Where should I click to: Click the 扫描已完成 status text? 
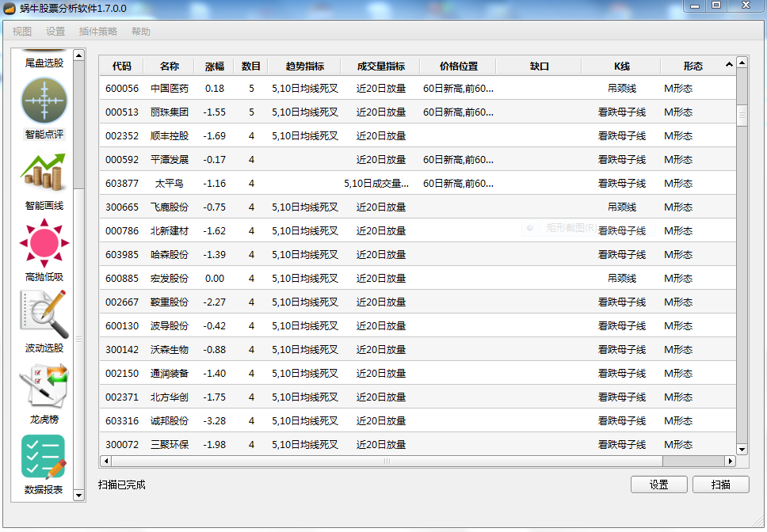click(x=122, y=484)
